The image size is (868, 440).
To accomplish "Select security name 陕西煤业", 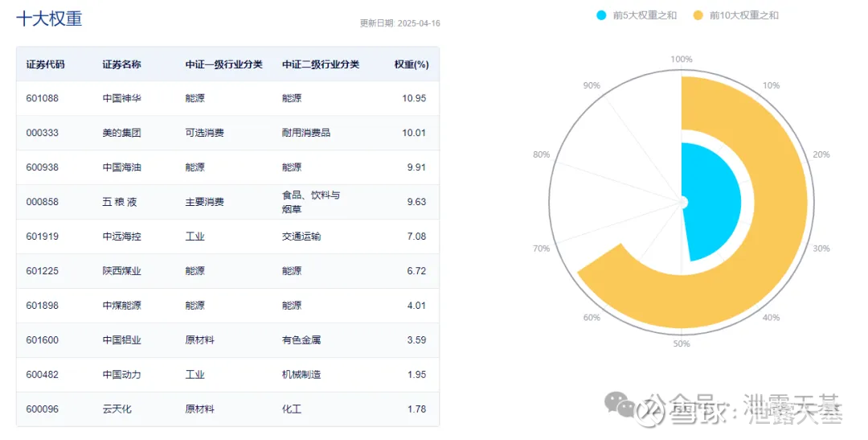I will 122,271.
